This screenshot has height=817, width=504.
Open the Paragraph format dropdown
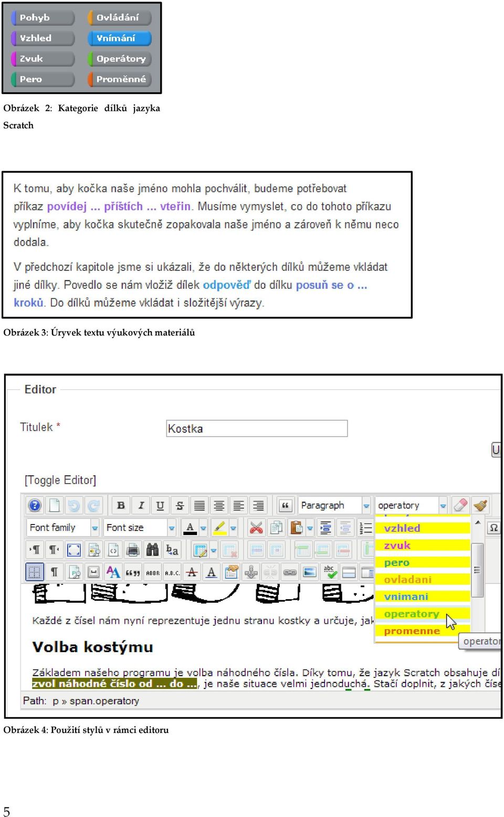click(334, 505)
